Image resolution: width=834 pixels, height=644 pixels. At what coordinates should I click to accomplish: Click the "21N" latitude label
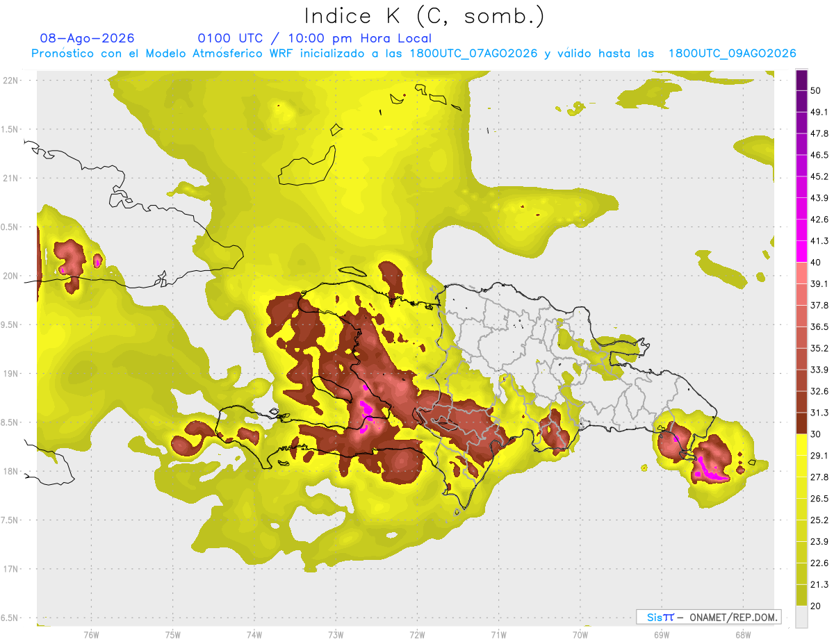pyautogui.click(x=11, y=178)
